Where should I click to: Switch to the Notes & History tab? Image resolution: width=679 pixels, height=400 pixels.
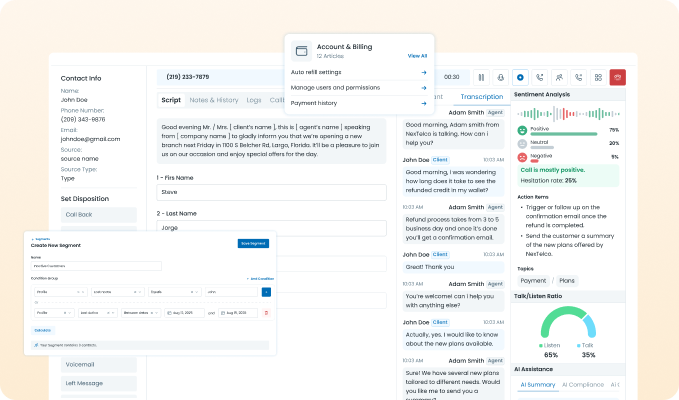click(x=214, y=100)
